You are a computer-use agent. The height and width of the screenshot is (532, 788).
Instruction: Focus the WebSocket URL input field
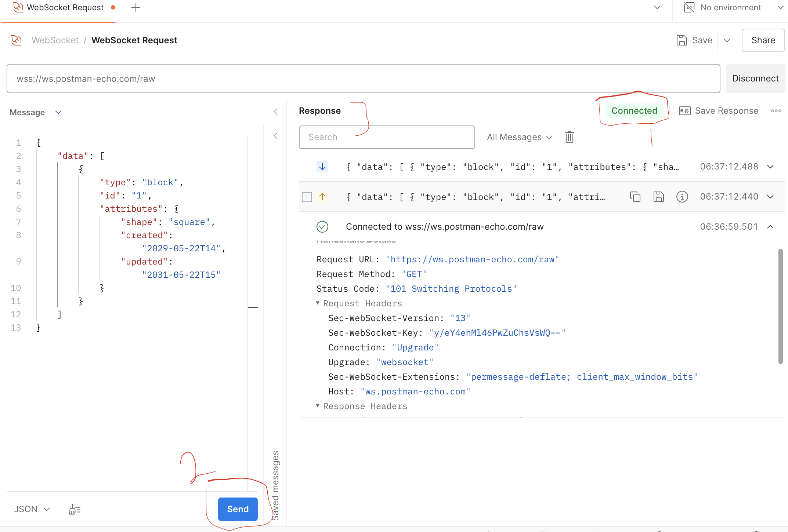click(364, 79)
